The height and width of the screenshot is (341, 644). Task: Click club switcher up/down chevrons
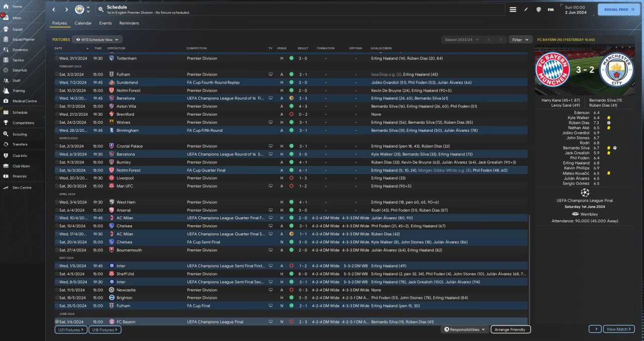(89, 10)
